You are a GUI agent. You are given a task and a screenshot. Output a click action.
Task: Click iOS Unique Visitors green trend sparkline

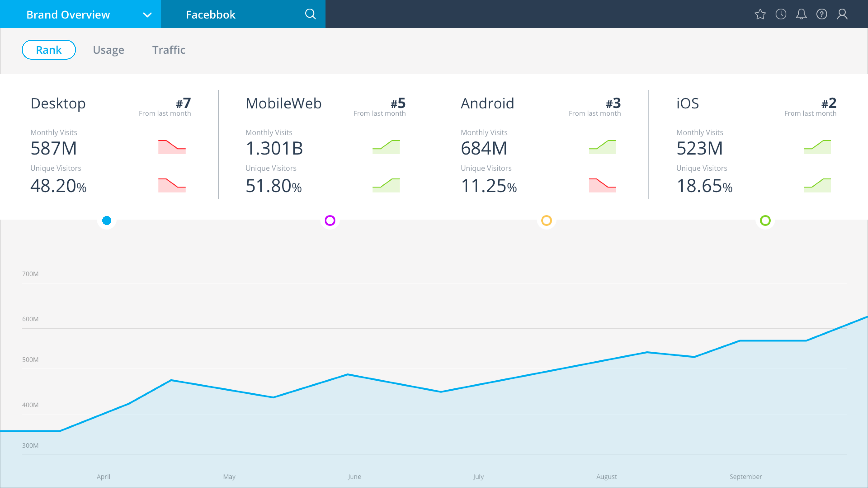(x=817, y=185)
